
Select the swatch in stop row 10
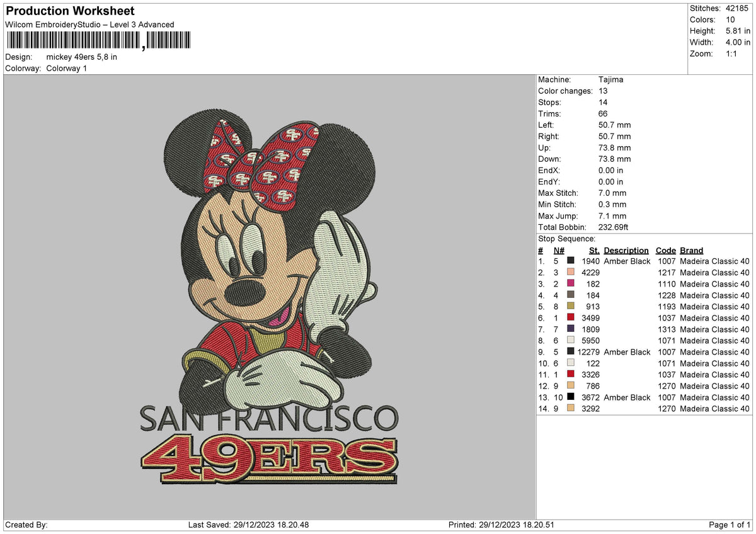tap(571, 362)
